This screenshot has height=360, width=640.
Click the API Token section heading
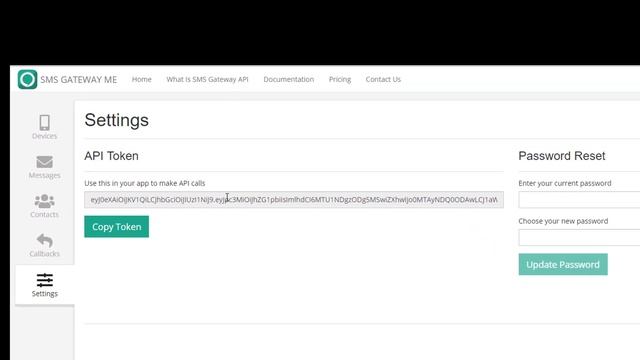pyautogui.click(x=111, y=156)
